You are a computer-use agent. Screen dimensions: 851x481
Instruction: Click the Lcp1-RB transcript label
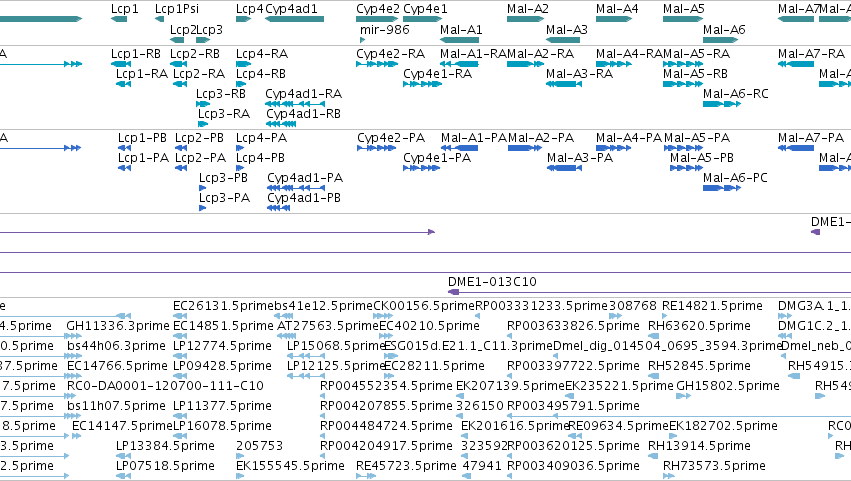click(136, 54)
